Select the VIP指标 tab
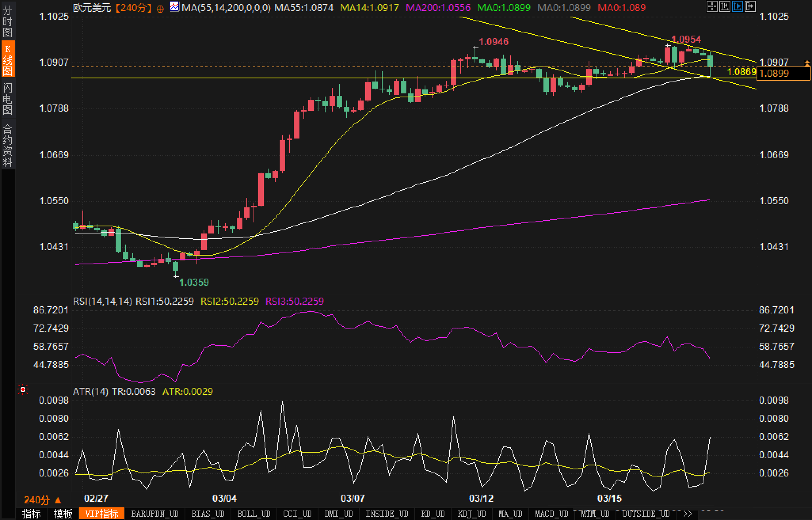The height and width of the screenshot is (520, 812). pos(102,514)
